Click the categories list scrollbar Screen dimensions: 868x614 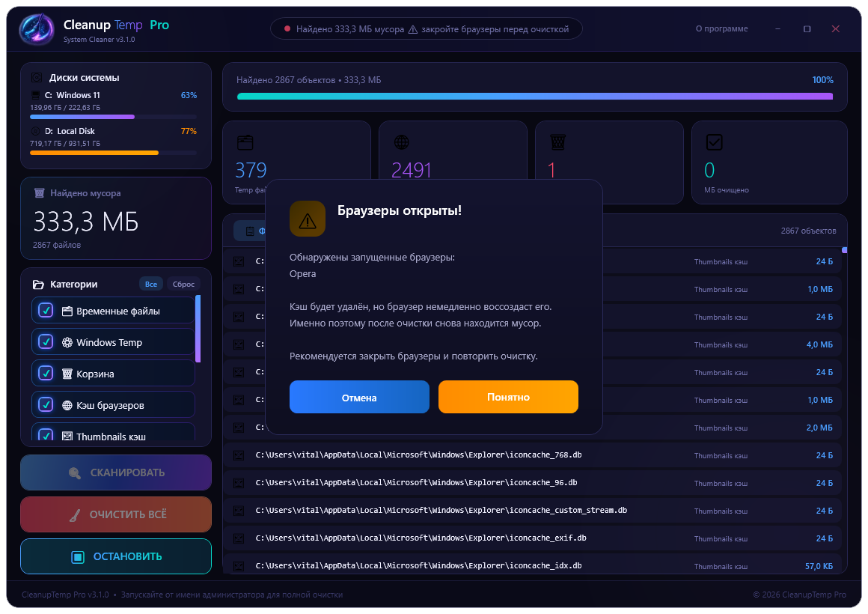(x=198, y=329)
